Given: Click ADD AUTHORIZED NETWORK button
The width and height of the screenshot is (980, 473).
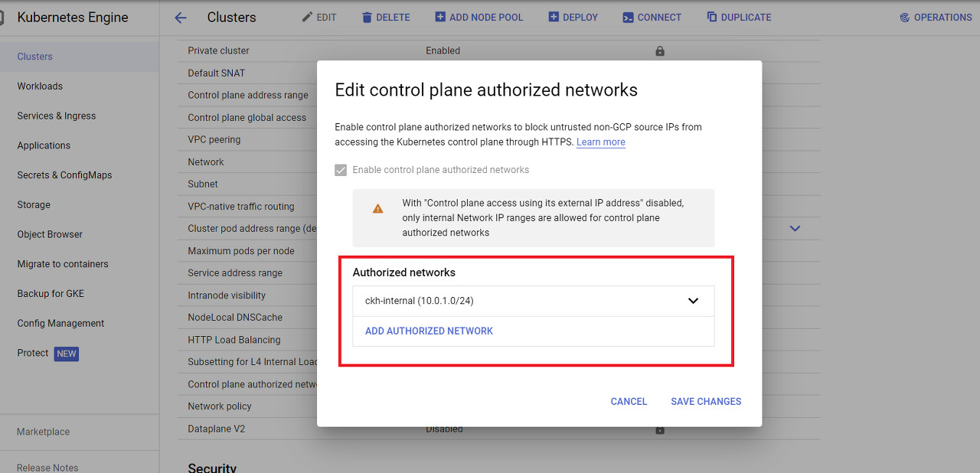Looking at the screenshot, I should coord(429,331).
